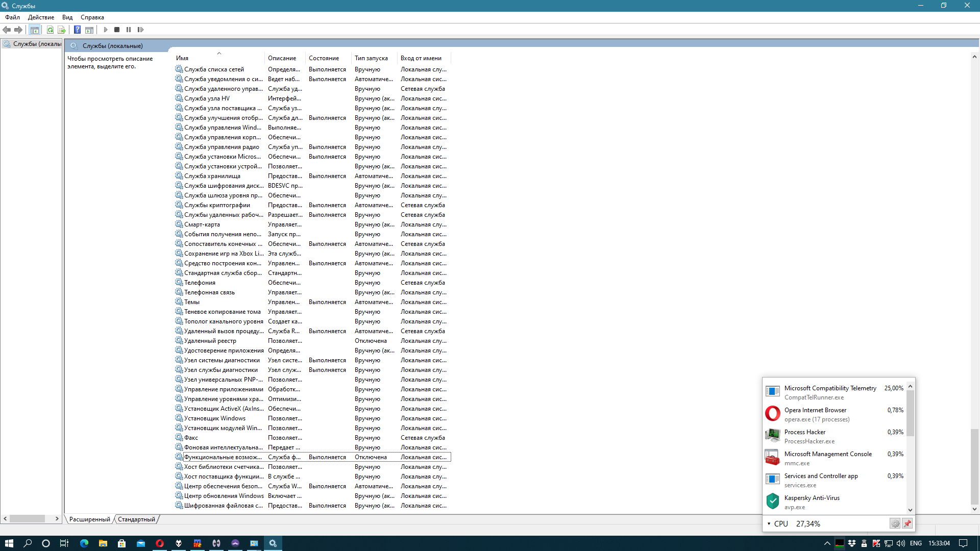Restart the selected service
The height and width of the screenshot is (551, 980).
pos(141,30)
